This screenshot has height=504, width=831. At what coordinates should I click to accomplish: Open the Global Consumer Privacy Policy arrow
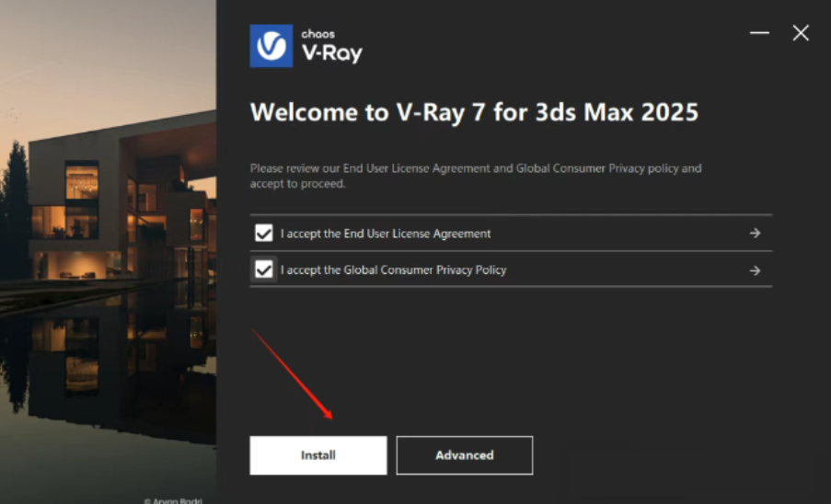click(x=756, y=270)
